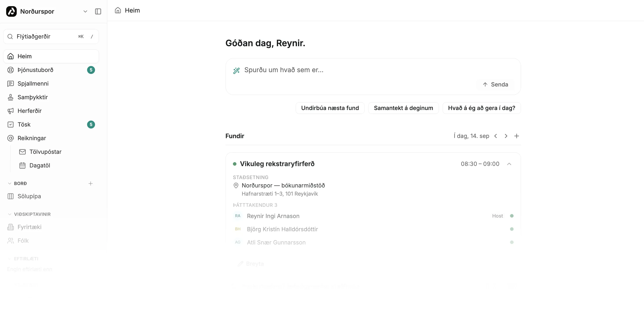
Task: Click the location pin icon for Norðurspor
Action: (x=236, y=185)
